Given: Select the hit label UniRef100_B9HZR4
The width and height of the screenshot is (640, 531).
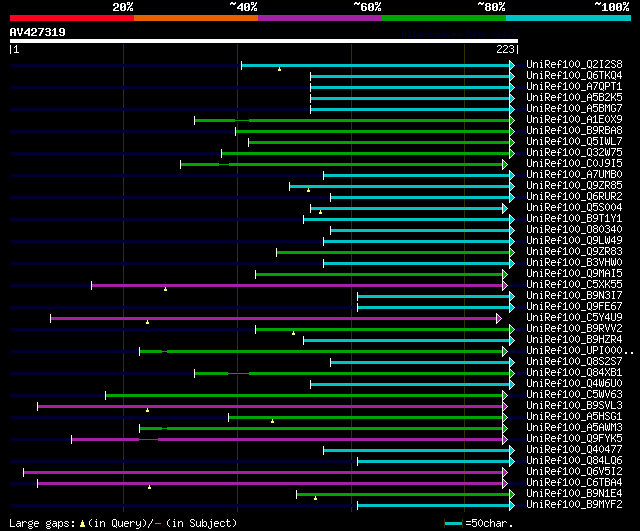Looking at the screenshot, I should click(574, 340).
